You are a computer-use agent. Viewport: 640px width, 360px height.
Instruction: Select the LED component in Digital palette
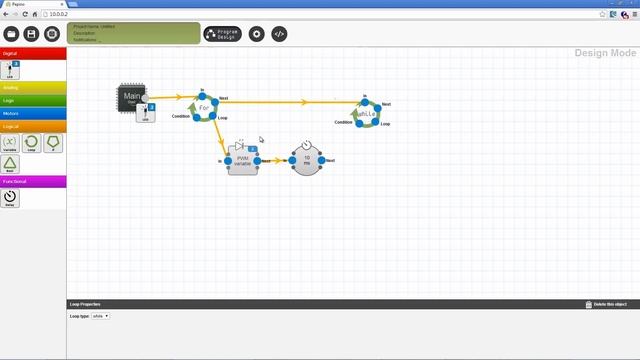coord(10,70)
